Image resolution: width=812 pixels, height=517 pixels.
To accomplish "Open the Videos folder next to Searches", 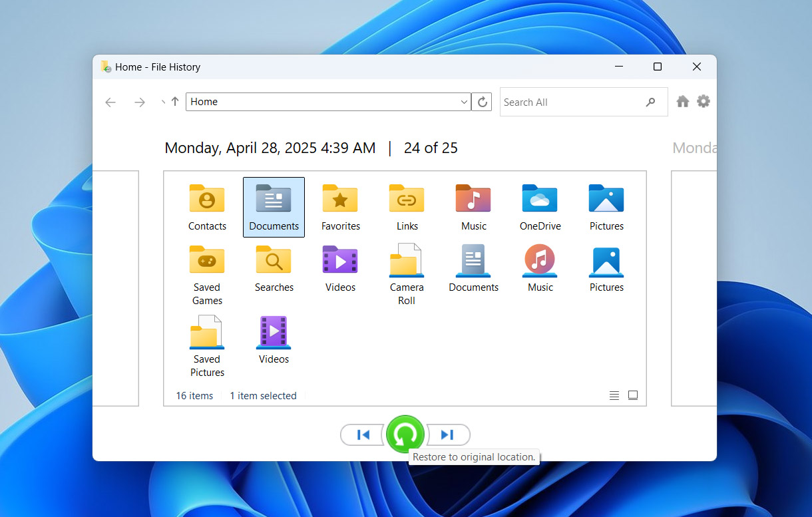I will [340, 268].
